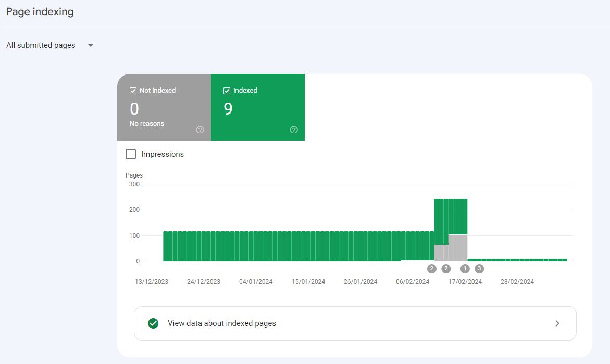Click annotation marker labeled 1

coord(465,268)
